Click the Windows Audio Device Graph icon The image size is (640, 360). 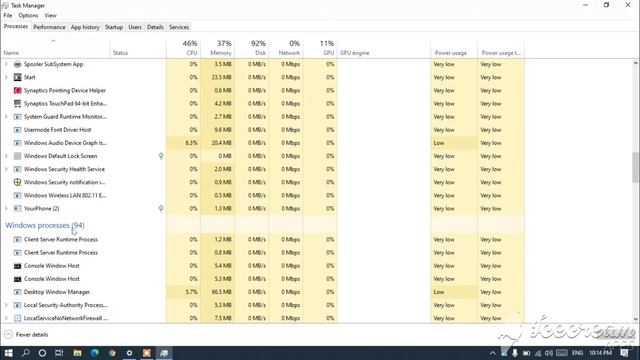click(x=17, y=143)
